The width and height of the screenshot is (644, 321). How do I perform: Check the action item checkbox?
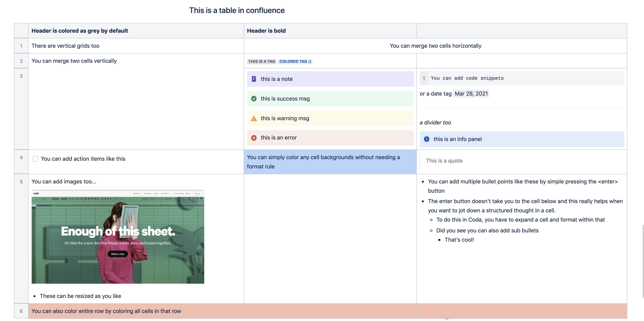point(35,159)
